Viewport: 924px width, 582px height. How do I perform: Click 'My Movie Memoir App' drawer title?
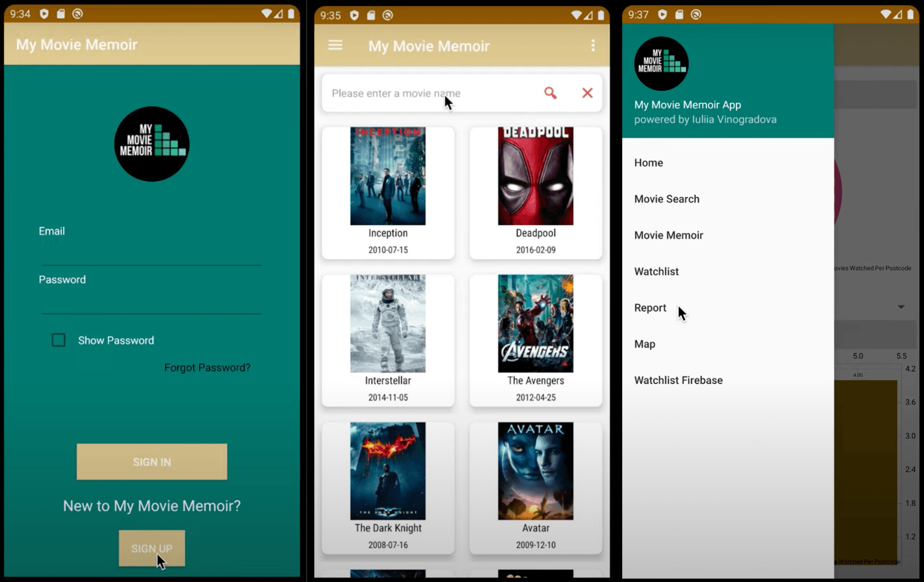(x=687, y=105)
